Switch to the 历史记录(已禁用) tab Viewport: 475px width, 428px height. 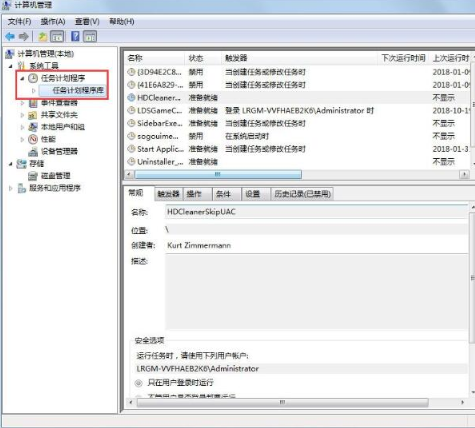[x=302, y=194]
